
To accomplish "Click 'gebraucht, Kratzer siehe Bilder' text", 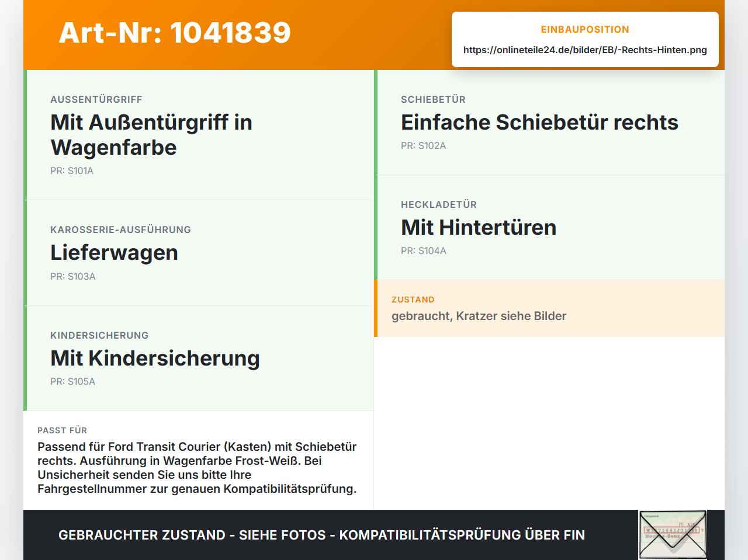I will pos(479,316).
